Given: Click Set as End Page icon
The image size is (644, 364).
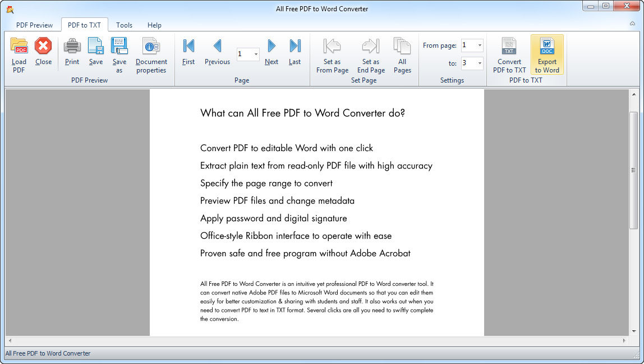Looking at the screenshot, I should click(371, 46).
